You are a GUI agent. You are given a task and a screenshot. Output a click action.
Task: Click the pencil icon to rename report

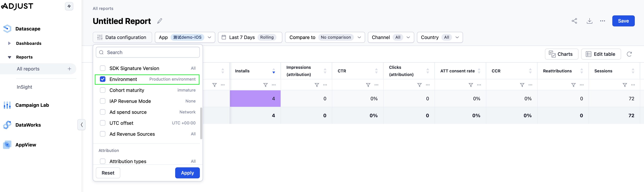(159, 21)
